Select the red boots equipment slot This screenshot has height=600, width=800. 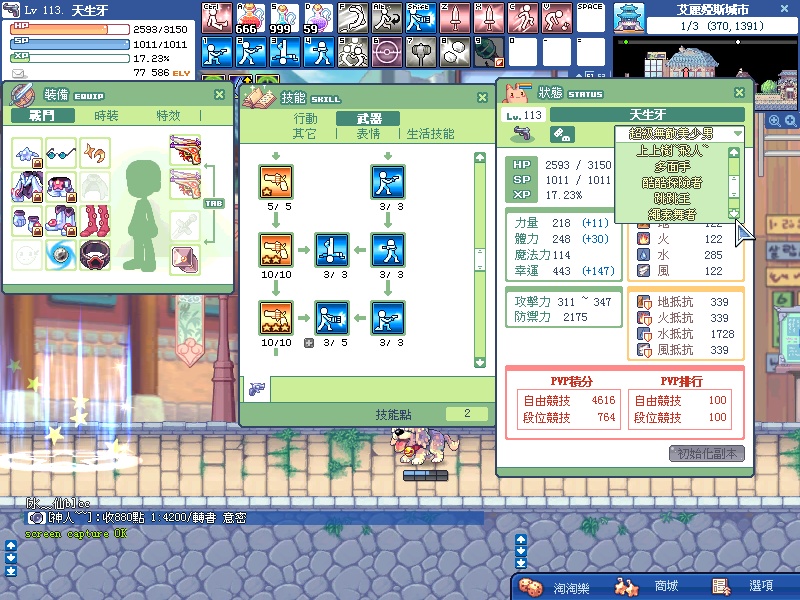pyautogui.click(x=95, y=220)
